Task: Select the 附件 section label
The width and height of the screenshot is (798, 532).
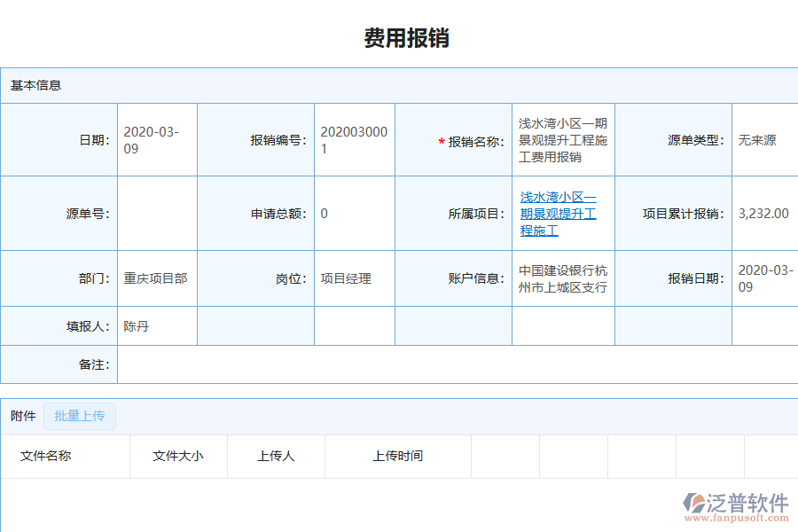Action: pyautogui.click(x=22, y=416)
